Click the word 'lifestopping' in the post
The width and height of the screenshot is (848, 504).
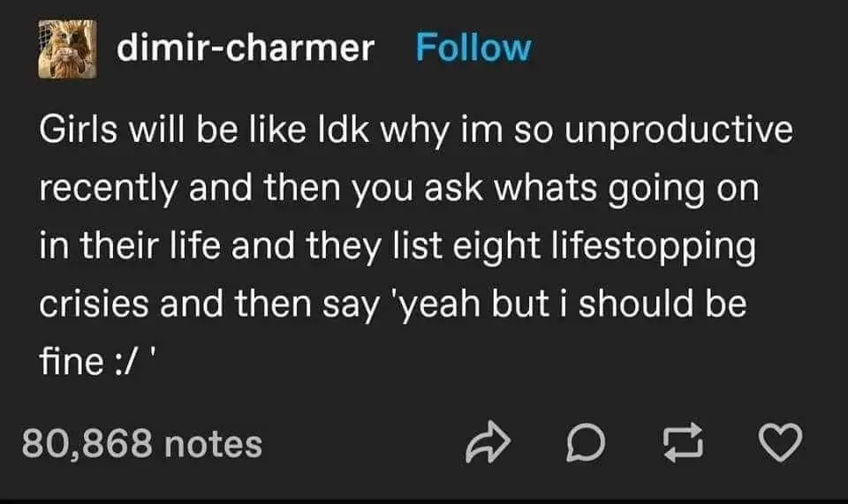point(654,246)
